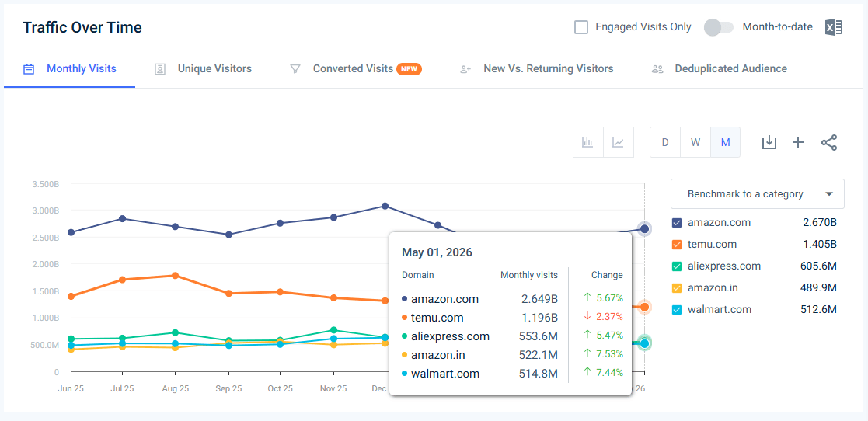Click the 3.500B y-axis label
868x421 pixels.
(46, 183)
